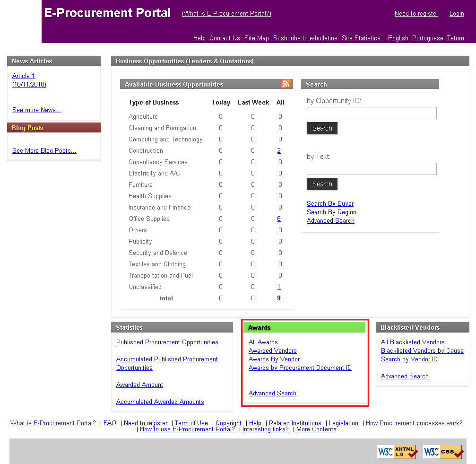Open Blacklisted Vendors by Cause link
The height and width of the screenshot is (464, 476).
422,351
